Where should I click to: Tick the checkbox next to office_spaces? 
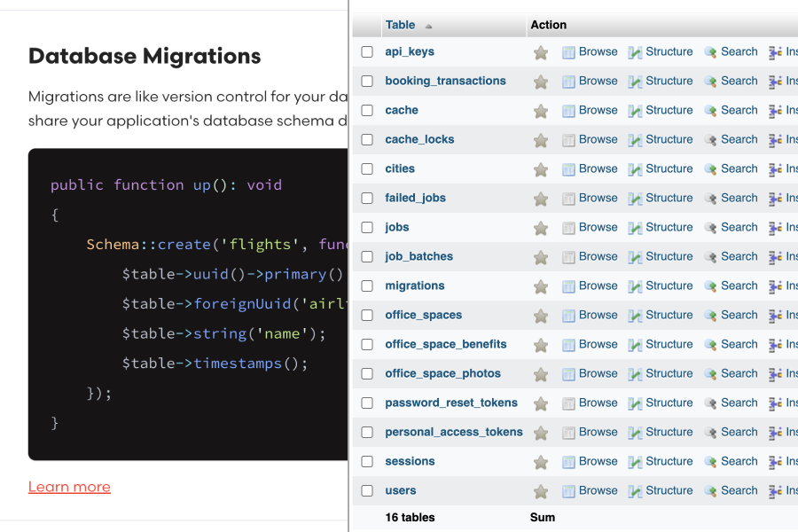pos(367,315)
